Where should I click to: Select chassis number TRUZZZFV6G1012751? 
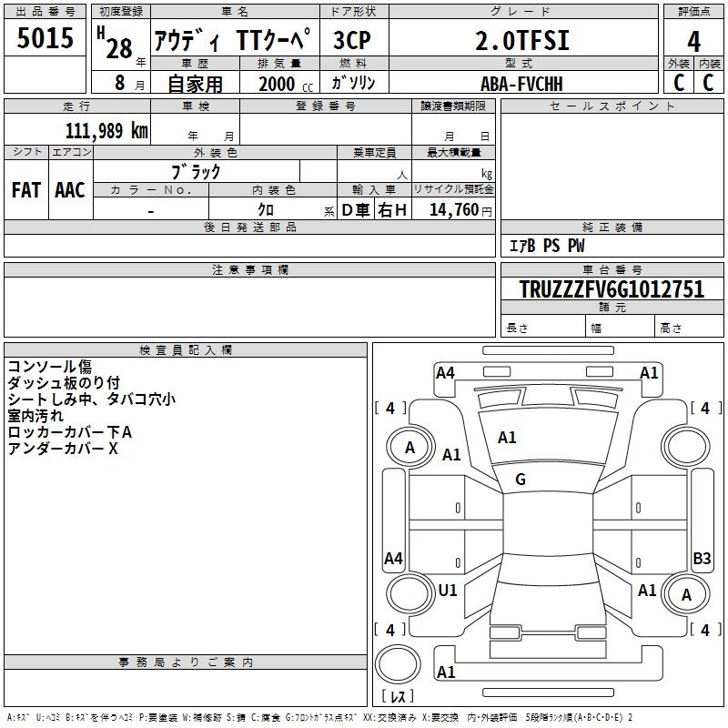point(612,289)
